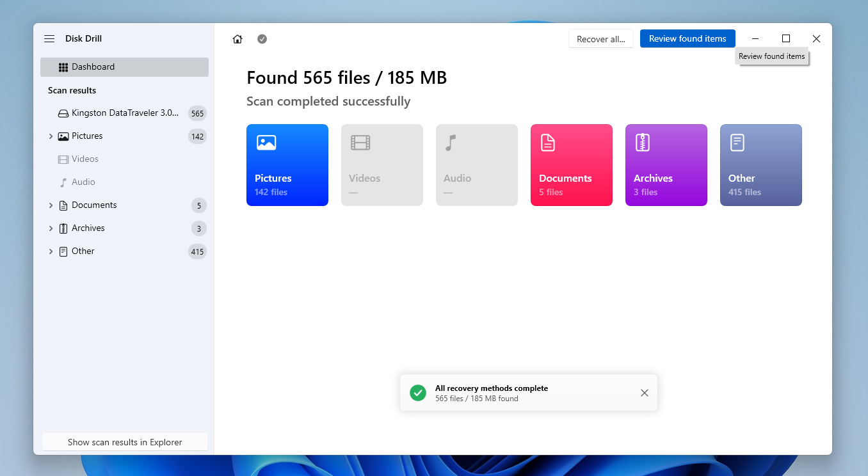Click the file icon on Other card
Image resolution: width=868 pixels, height=476 pixels.
[737, 143]
